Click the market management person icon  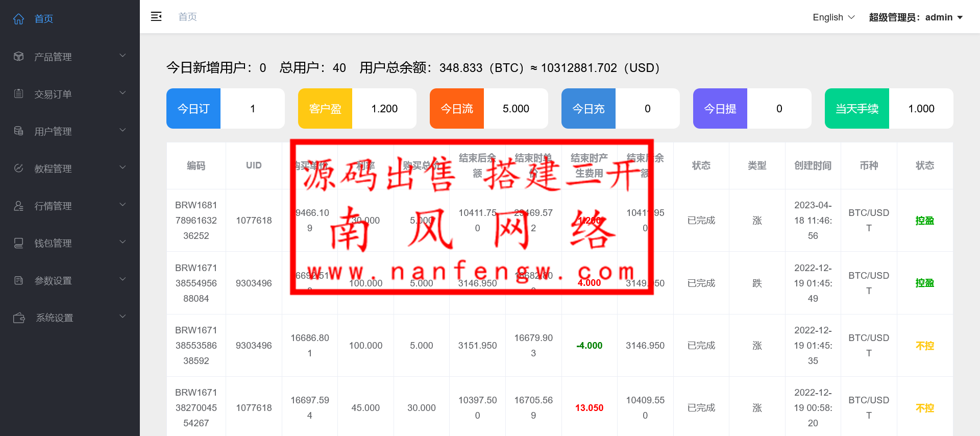[x=19, y=206]
